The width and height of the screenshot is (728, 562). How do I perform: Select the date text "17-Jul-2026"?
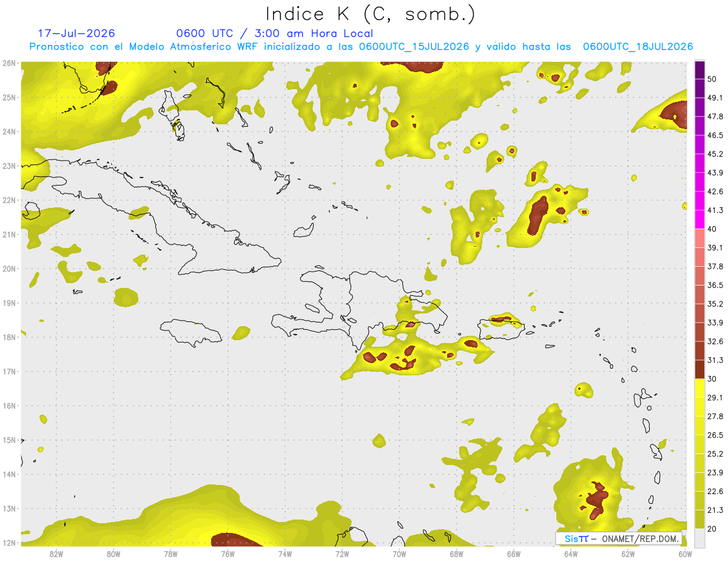point(76,33)
